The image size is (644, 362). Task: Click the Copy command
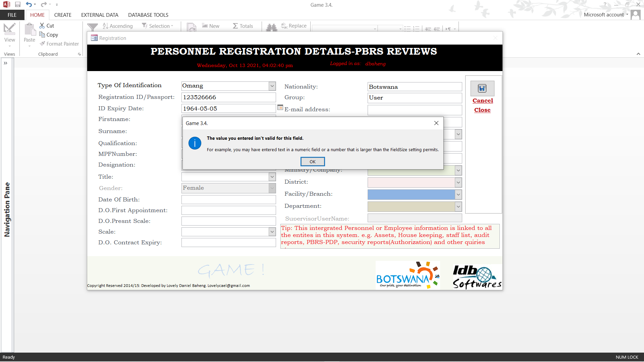click(49, 35)
